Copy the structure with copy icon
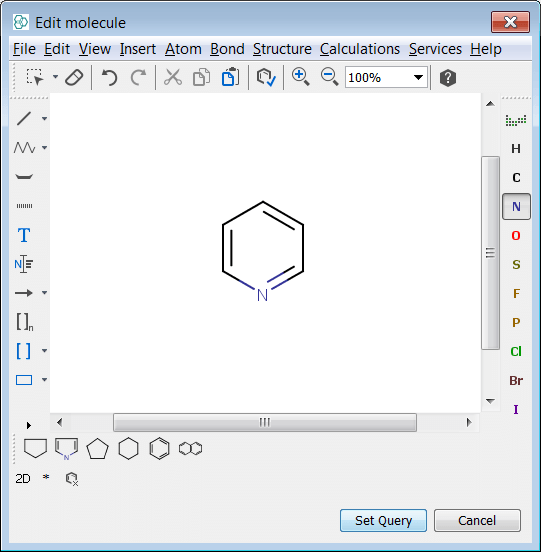This screenshot has width=541, height=552. pyautogui.click(x=201, y=77)
